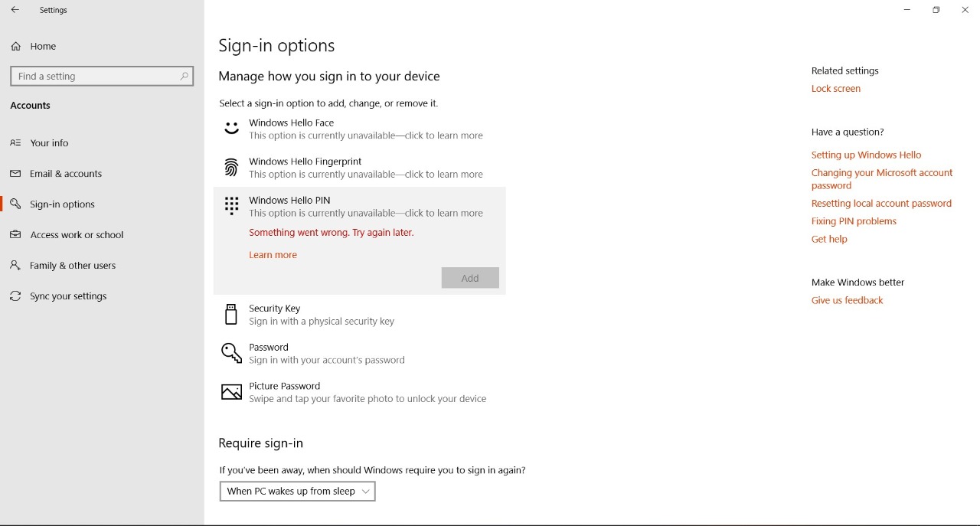
Task: Click the Require sign-in heading
Action: [260, 443]
